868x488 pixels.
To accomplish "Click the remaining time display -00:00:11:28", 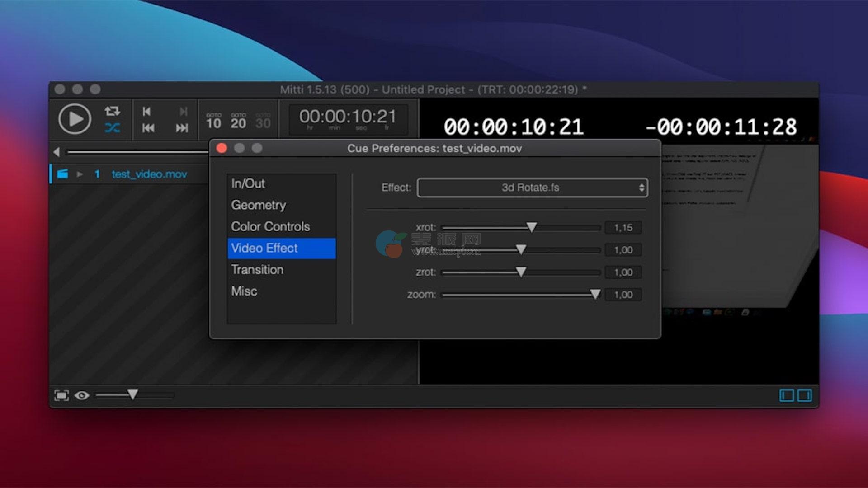I will point(721,127).
